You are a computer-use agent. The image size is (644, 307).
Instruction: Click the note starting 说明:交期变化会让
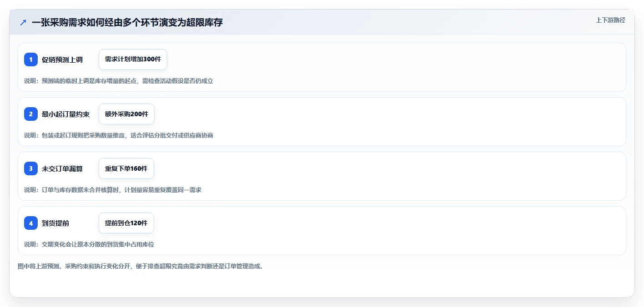click(x=89, y=244)
